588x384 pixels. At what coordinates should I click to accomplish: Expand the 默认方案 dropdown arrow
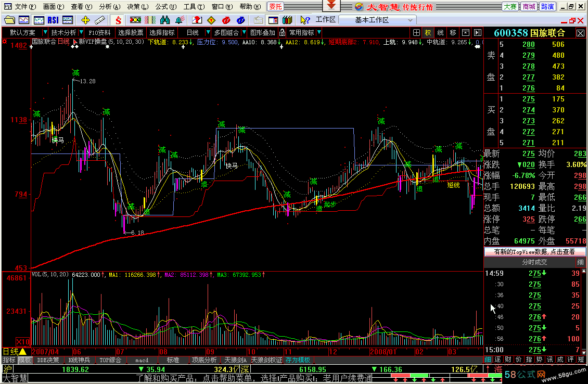[x=45, y=33]
